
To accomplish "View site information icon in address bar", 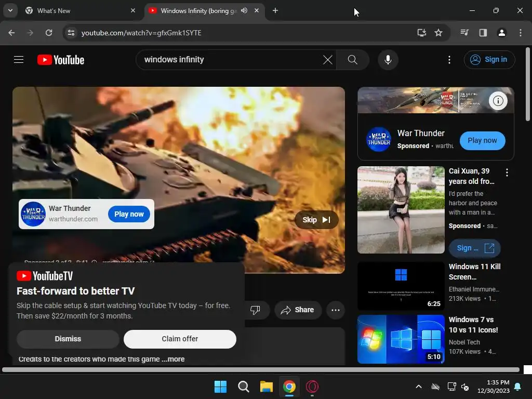I will click(71, 33).
